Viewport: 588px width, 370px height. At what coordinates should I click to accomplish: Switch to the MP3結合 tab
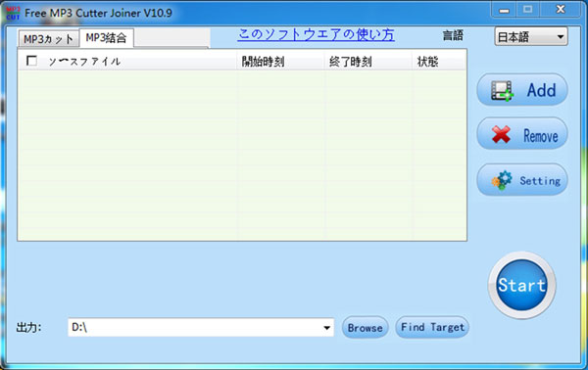107,38
